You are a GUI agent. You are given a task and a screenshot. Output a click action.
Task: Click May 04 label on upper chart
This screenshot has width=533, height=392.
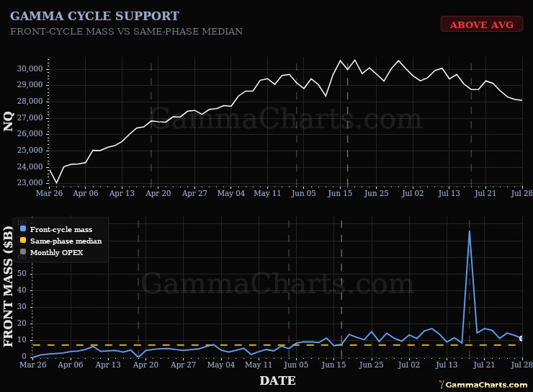pos(231,193)
